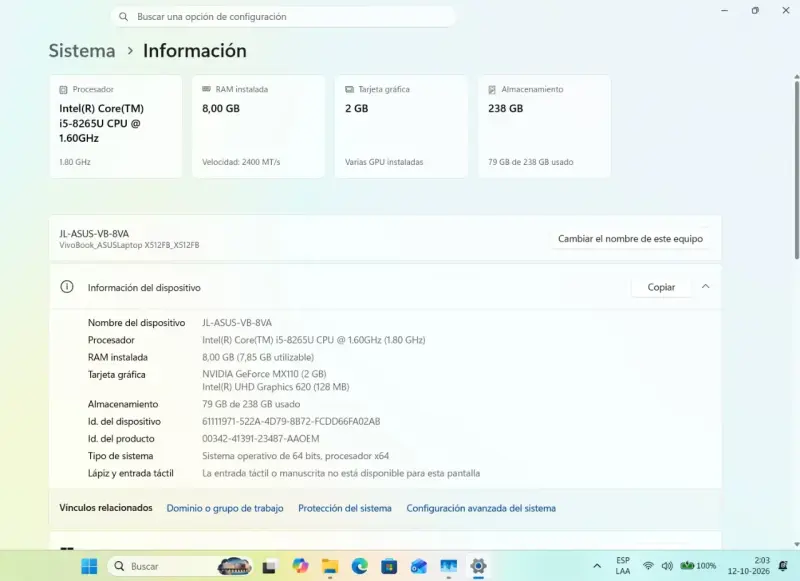Click device name value JL-ASUS-VB-8VA in details
The width and height of the screenshot is (800, 581).
click(x=237, y=323)
